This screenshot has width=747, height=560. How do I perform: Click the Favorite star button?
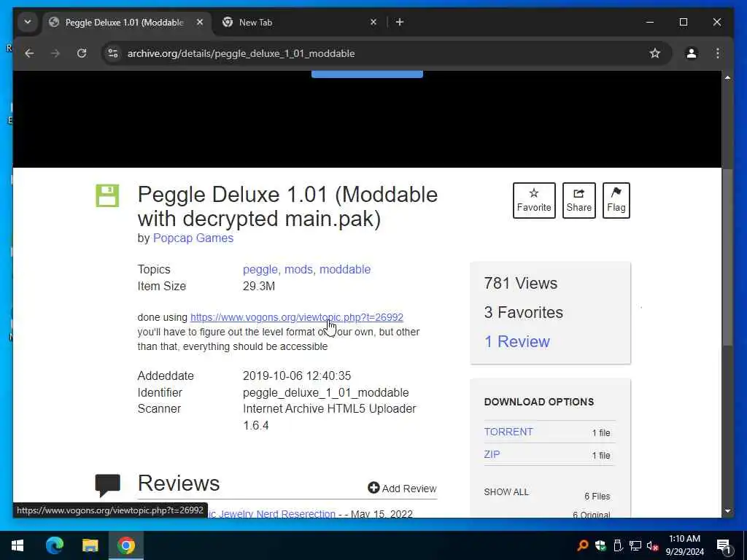[x=534, y=201]
